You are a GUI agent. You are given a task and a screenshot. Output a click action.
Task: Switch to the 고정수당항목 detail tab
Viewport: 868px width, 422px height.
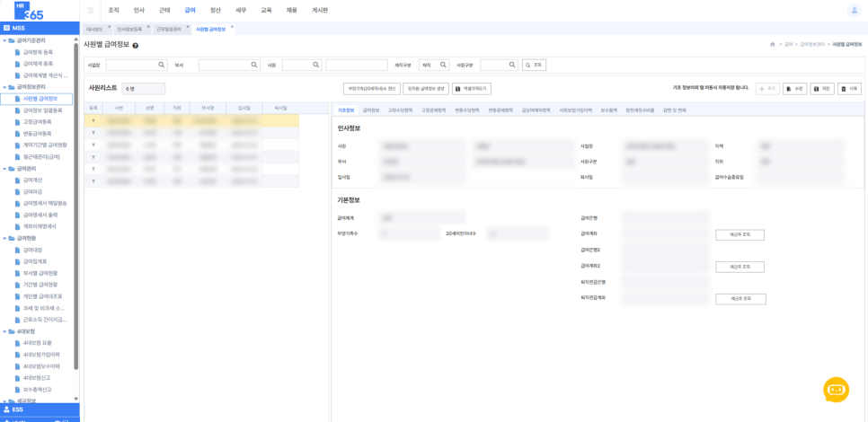pyautogui.click(x=400, y=110)
